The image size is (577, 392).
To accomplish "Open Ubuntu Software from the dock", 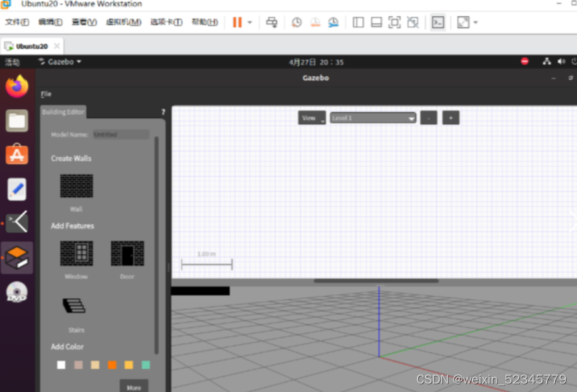I will (x=17, y=155).
